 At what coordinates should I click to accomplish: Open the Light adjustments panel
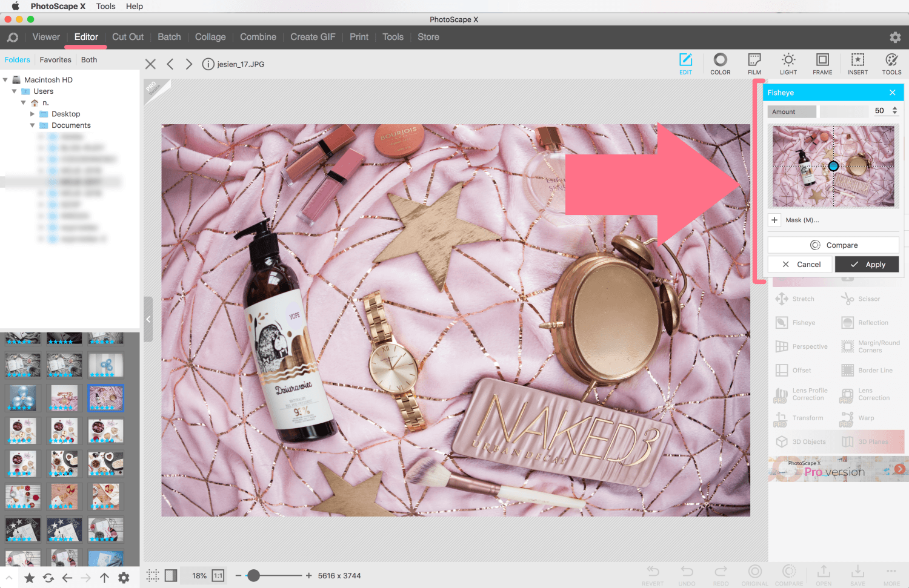788,64
